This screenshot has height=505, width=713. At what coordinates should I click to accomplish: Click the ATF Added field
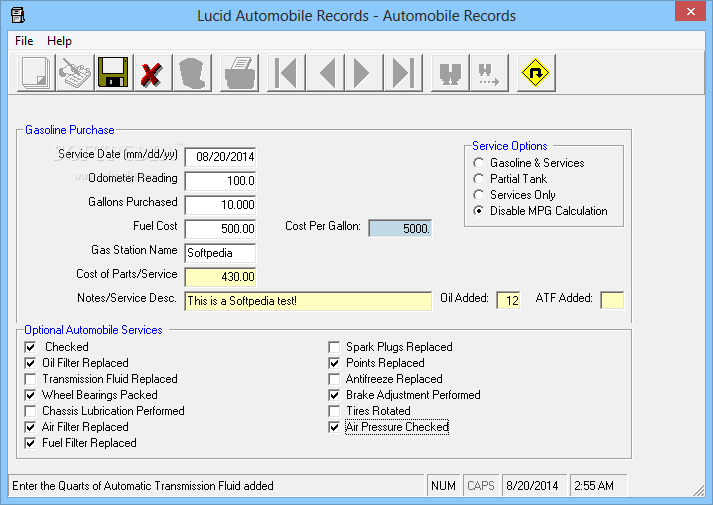point(612,300)
